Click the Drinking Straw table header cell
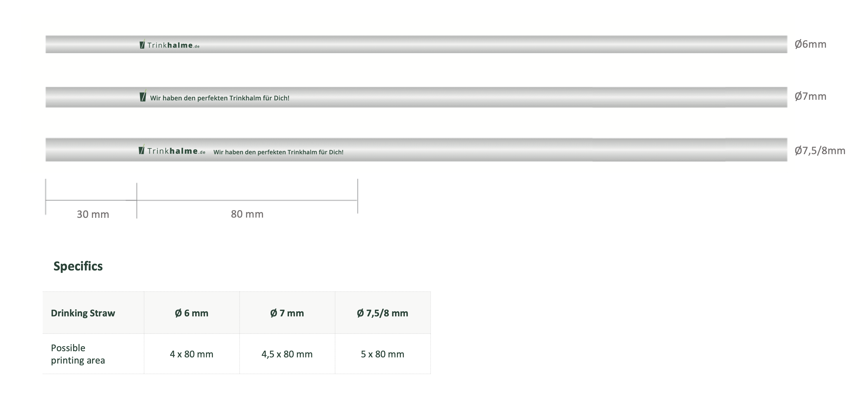868x407 pixels. click(83, 313)
